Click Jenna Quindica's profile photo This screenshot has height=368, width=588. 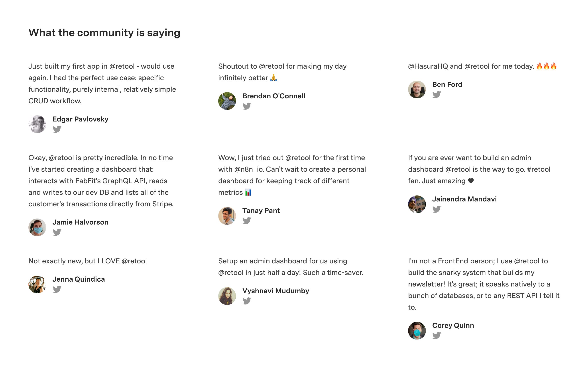click(37, 284)
